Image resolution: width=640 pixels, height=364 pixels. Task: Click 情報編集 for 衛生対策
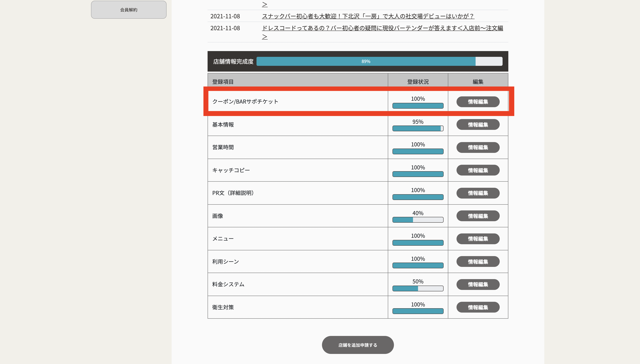point(478,307)
